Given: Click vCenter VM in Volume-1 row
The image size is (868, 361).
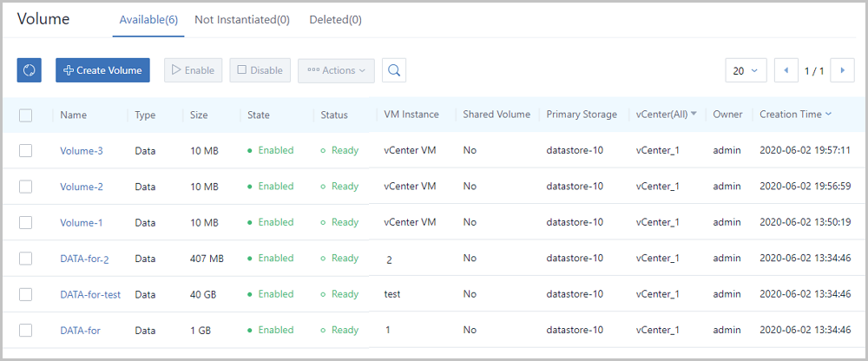Looking at the screenshot, I should [410, 222].
